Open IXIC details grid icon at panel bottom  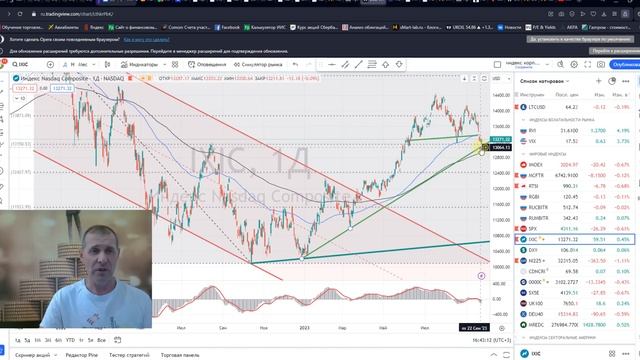click(612, 353)
